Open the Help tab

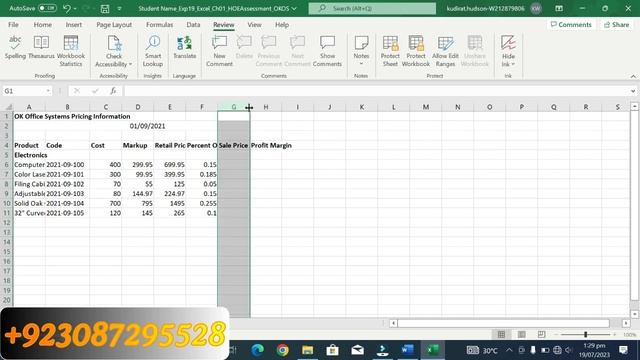[282, 24]
